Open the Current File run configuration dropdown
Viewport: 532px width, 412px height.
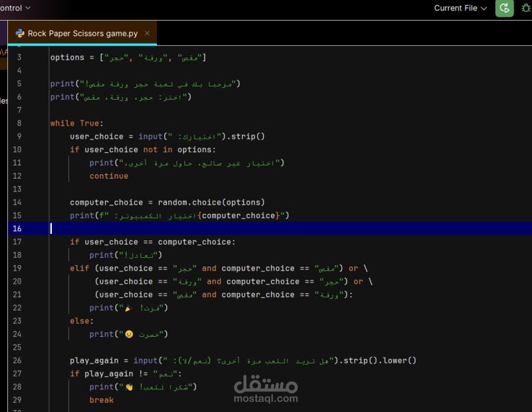(x=460, y=8)
